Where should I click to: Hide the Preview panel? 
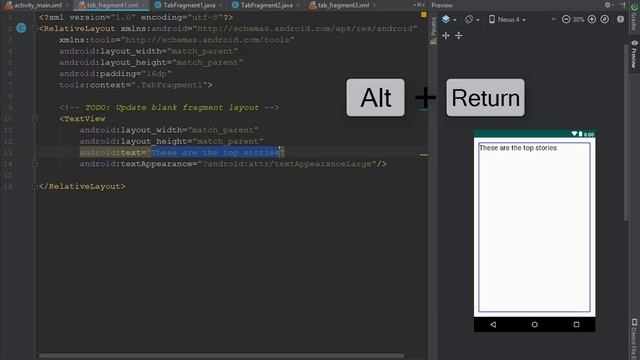(622, 5)
